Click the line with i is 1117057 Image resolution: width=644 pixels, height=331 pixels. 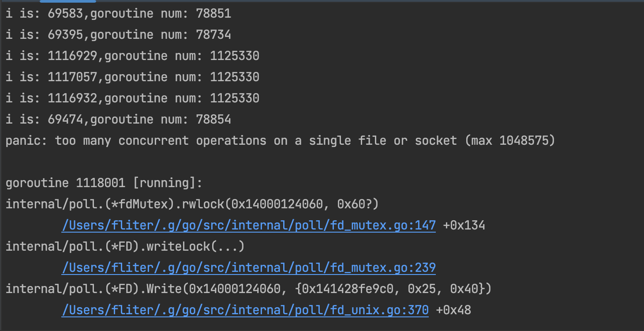(132, 77)
